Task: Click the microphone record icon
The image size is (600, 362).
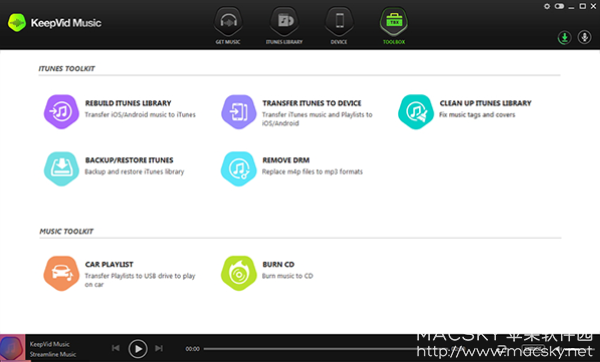Action: [x=584, y=38]
